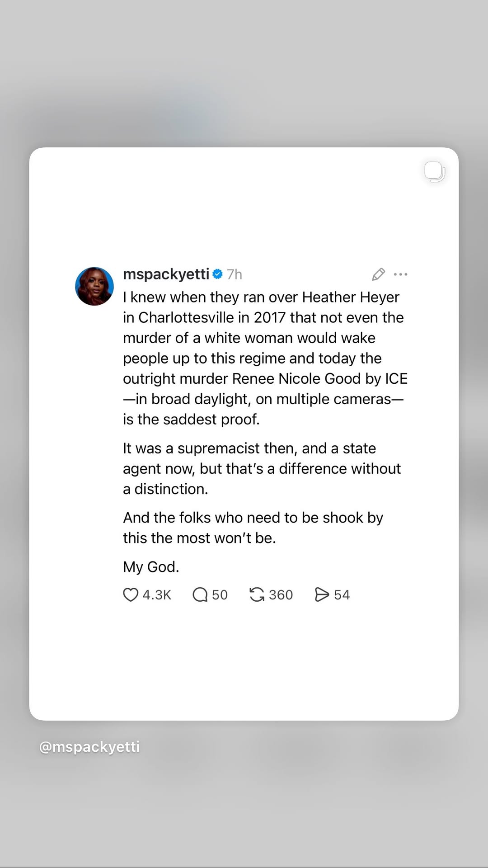The width and height of the screenshot is (488, 868).
Task: Tap the mspackyetti username in post
Action: click(166, 274)
